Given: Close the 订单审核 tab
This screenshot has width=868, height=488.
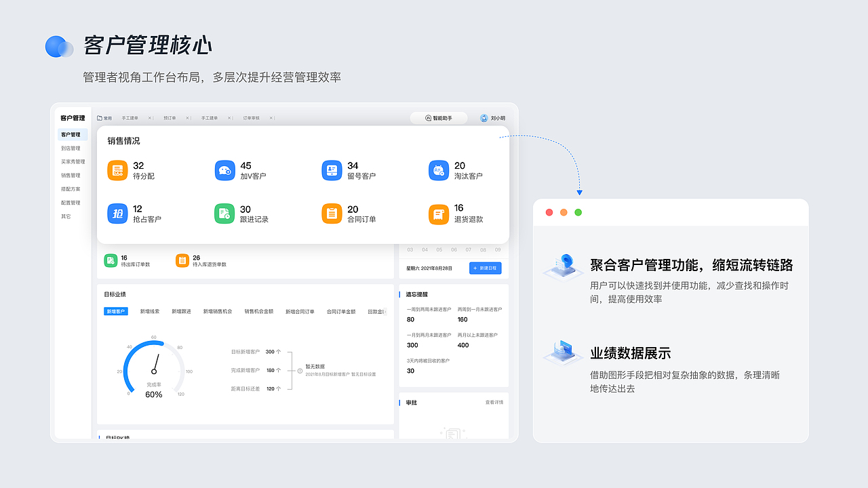Looking at the screenshot, I should (270, 117).
